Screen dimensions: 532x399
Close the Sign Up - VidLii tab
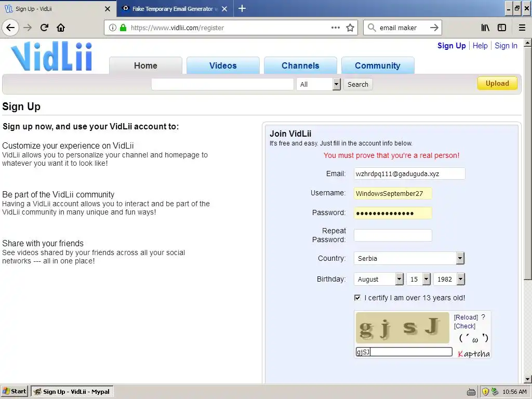point(108,9)
